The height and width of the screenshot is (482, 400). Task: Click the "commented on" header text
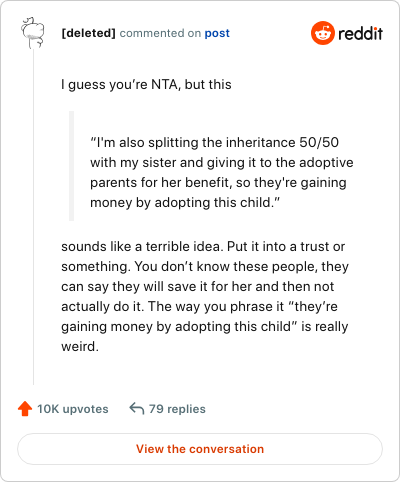[160, 33]
